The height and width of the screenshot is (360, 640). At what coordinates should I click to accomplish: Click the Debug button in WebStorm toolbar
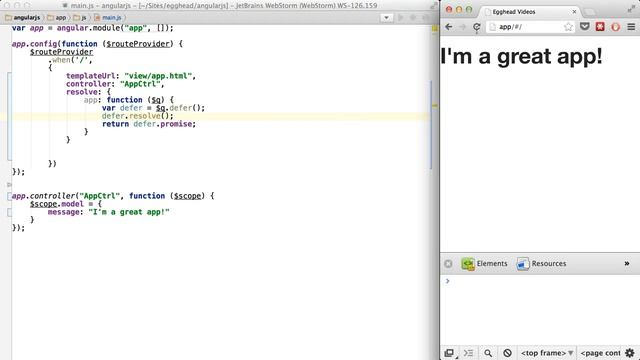point(413,18)
